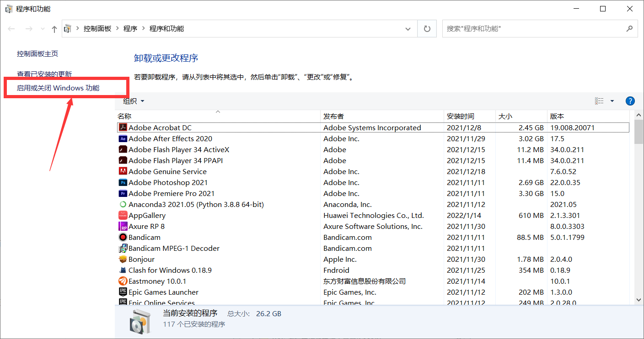Click the forward navigation arrow
The height and width of the screenshot is (339, 644).
(x=28, y=29)
